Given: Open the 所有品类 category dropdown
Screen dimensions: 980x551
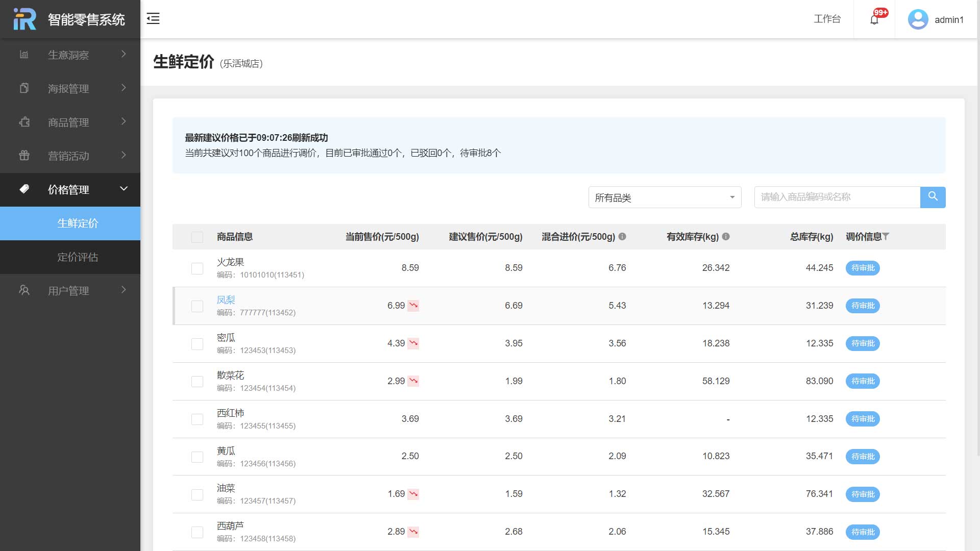Looking at the screenshot, I should [x=665, y=197].
